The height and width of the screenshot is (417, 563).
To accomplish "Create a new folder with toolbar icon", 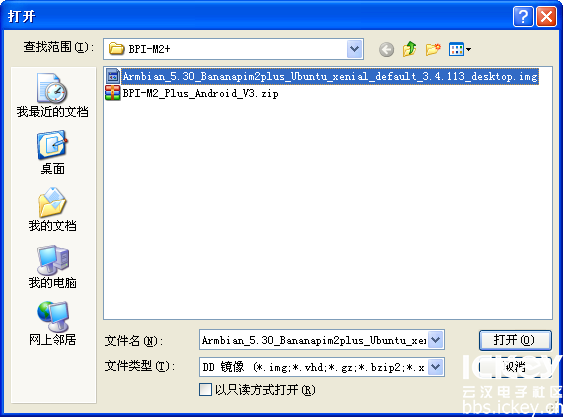I will point(433,49).
